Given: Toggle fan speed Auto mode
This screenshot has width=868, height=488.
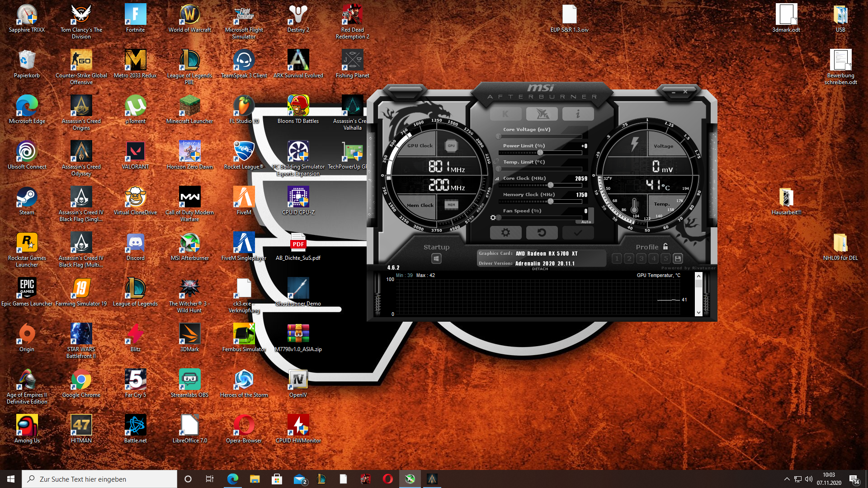Looking at the screenshot, I should click(x=586, y=222).
